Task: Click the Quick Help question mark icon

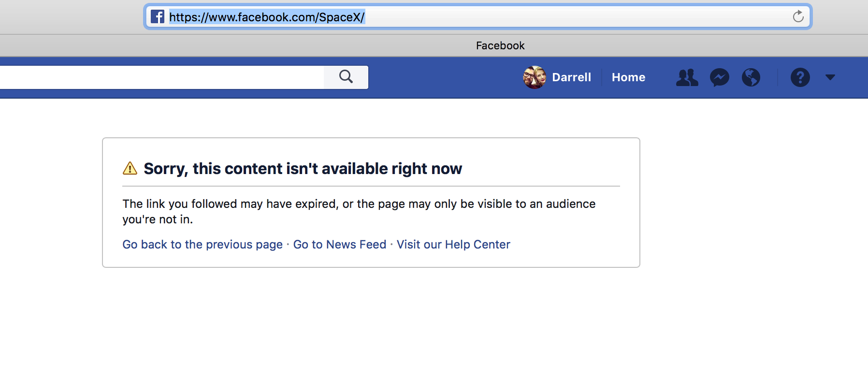Action: point(800,77)
